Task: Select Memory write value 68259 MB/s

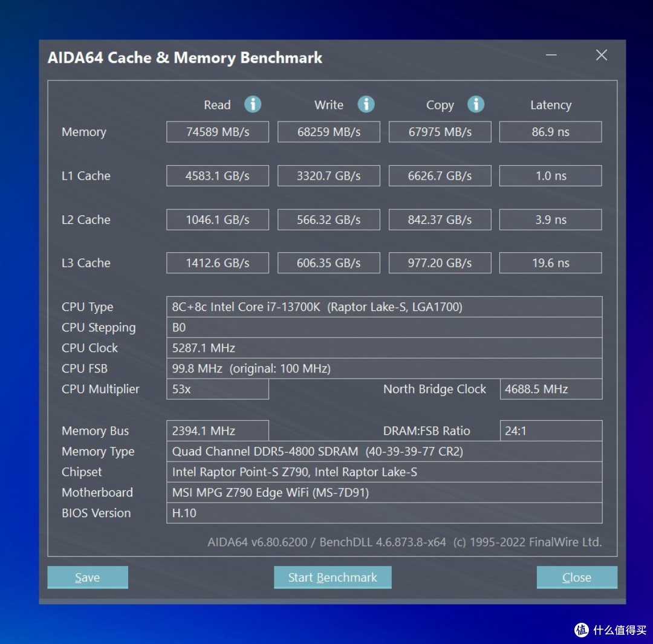Action: point(328,132)
